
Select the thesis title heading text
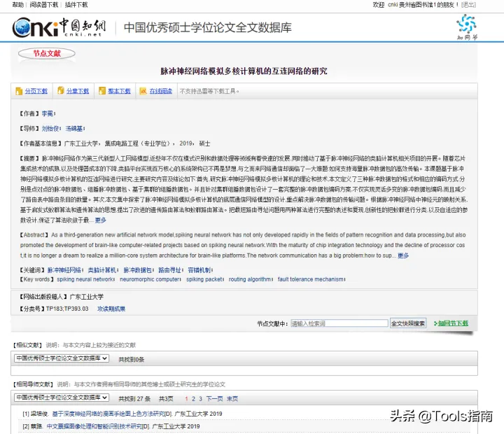pos(244,71)
